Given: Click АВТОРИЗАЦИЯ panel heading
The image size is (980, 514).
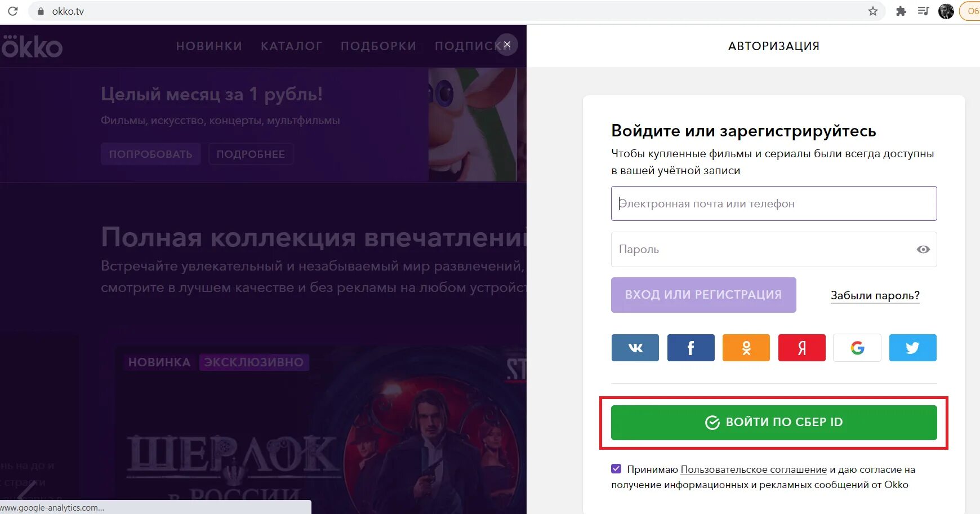Looking at the screenshot, I should (774, 46).
